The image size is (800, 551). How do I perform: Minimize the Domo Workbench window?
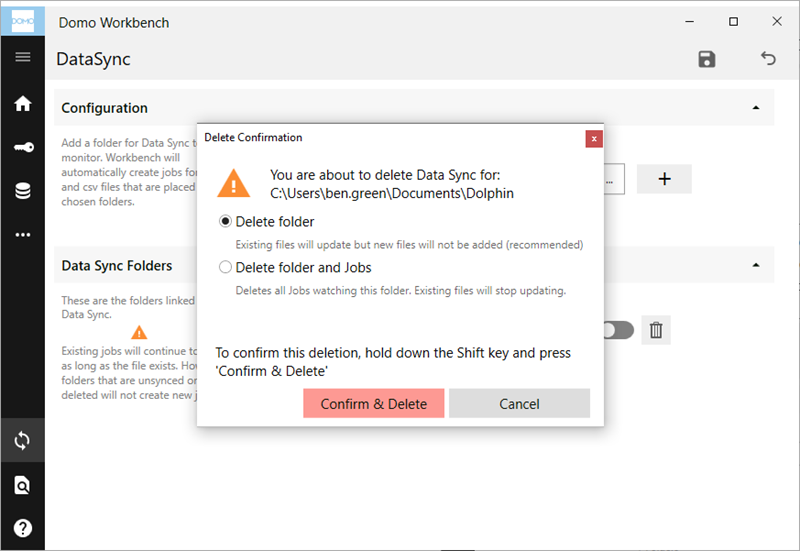pyautogui.click(x=690, y=21)
